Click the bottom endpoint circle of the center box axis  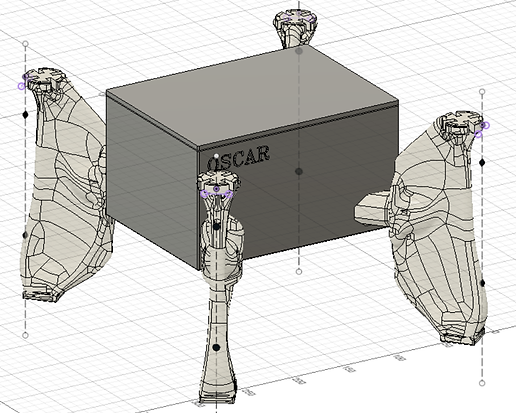pyautogui.click(x=299, y=272)
